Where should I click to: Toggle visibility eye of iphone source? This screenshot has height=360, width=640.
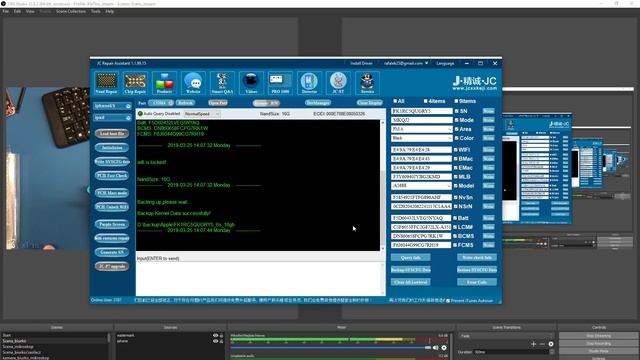coord(216,341)
